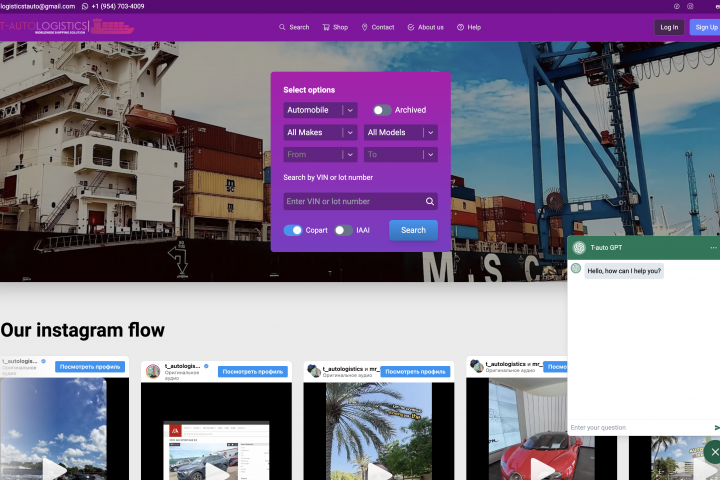Screen dimensions: 720x480
Task: Click Посмотреть профиль above the palm tree video
Action: 415,372
